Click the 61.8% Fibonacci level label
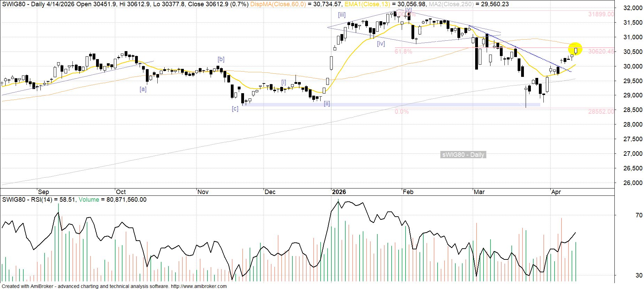The height and width of the screenshot is (289, 644). [403, 51]
